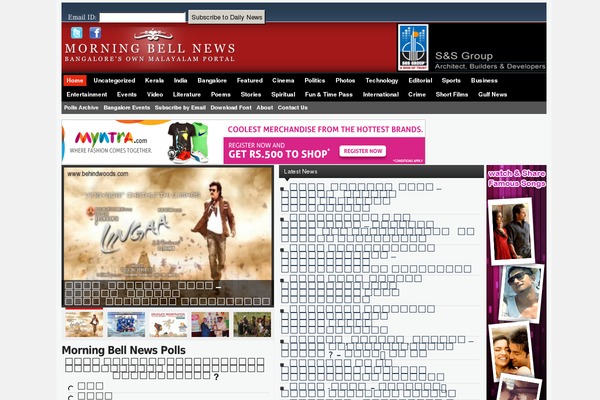
Task: Open the Featured category
Action: [249, 80]
